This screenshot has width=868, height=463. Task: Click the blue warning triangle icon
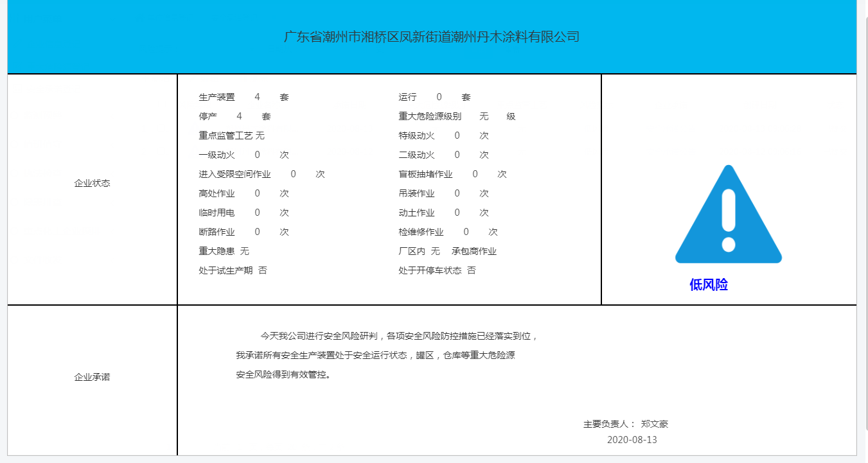click(729, 214)
